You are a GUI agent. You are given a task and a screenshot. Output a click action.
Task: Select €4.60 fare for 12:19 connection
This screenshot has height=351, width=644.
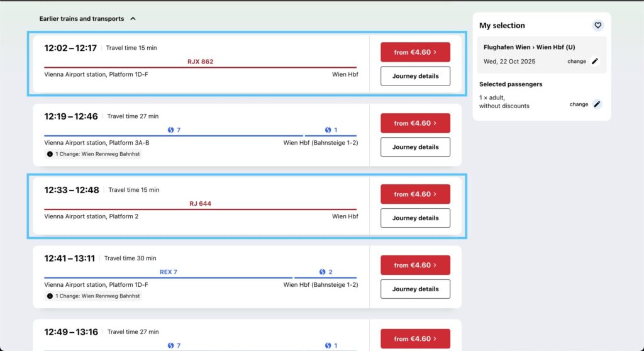pyautogui.click(x=415, y=123)
